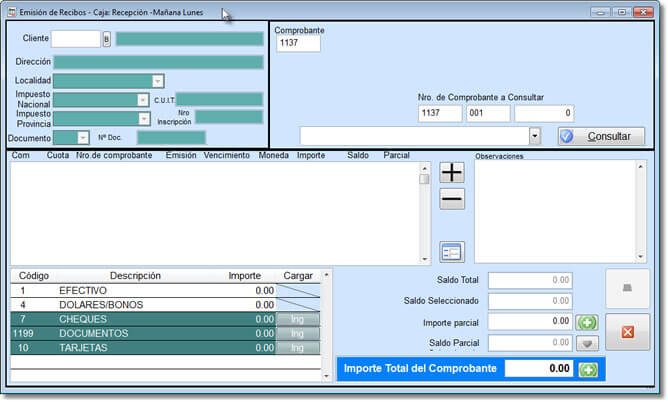Image resolution: width=668 pixels, height=402 pixels.
Task: Select the EFECTIVO payment row
Action: click(x=165, y=291)
